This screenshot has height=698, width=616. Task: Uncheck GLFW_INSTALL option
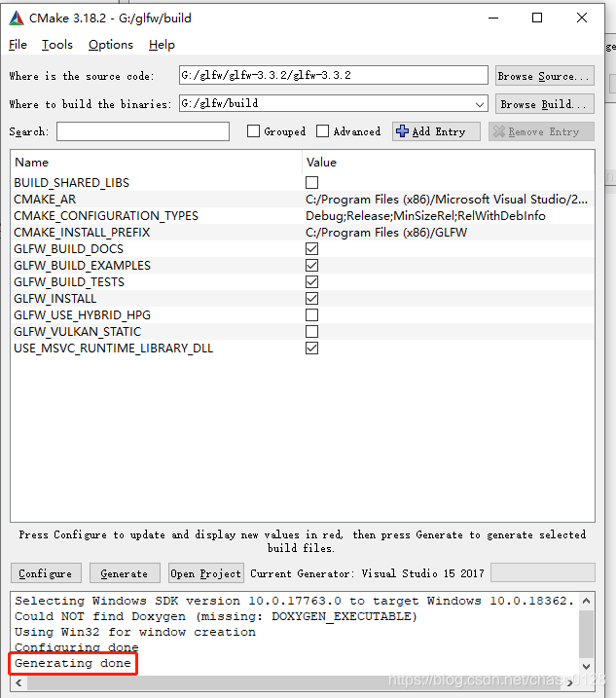pos(312,298)
